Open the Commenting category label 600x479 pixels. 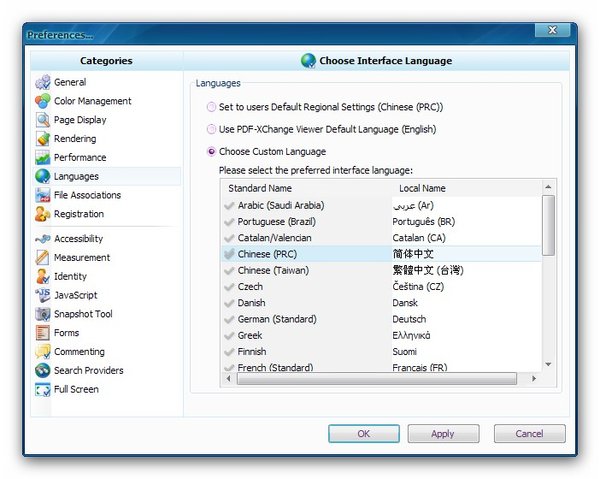click(79, 352)
